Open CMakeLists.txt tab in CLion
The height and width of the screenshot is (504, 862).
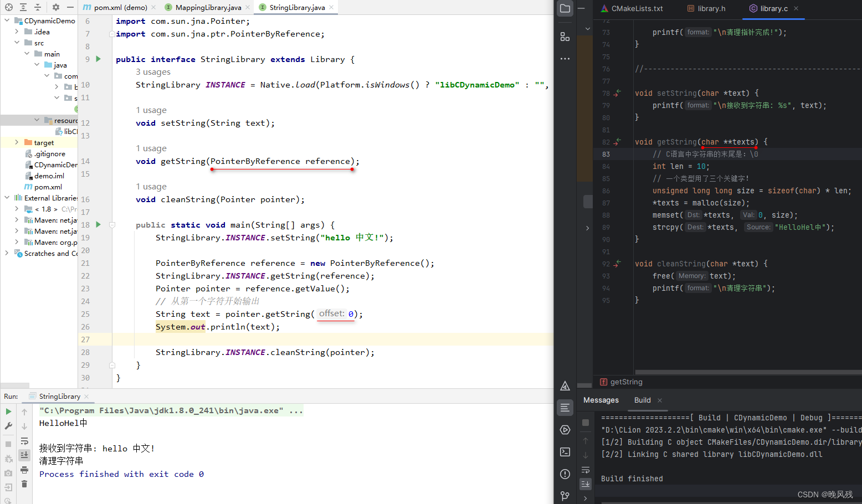[632, 8]
